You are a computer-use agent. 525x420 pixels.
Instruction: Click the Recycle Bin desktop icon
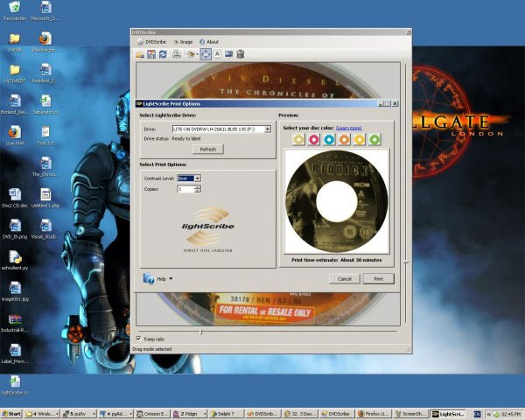point(14,11)
